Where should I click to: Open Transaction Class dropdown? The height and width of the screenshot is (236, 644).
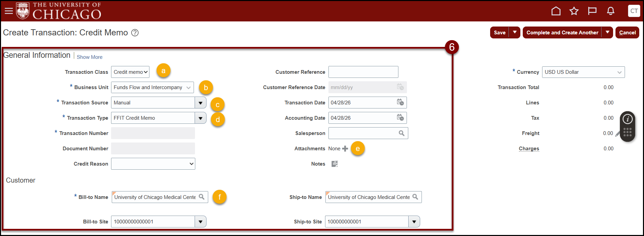pos(130,72)
